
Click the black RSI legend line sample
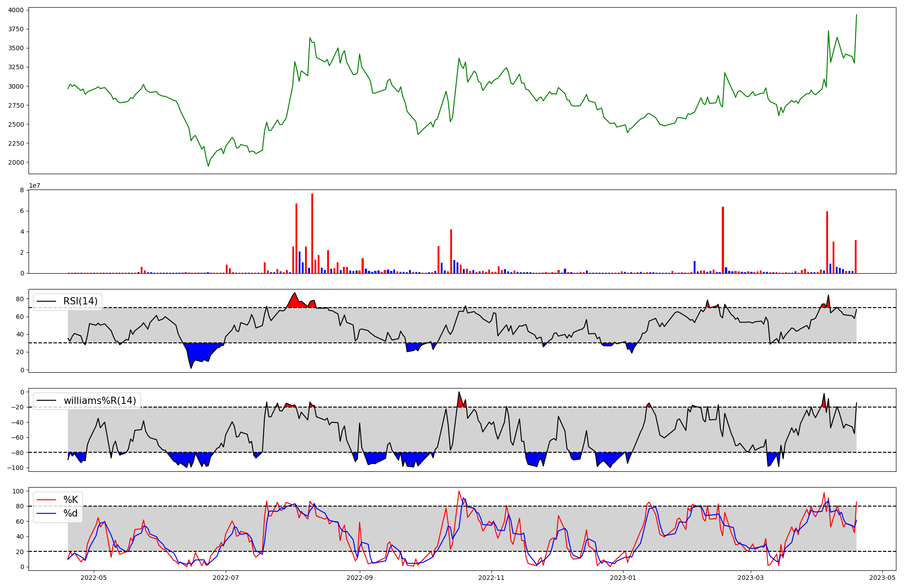[x=47, y=301]
